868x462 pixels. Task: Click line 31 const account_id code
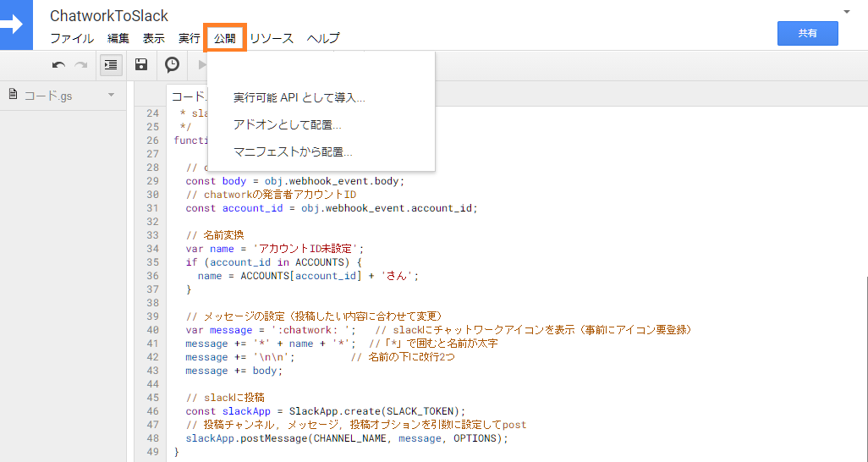pos(331,208)
